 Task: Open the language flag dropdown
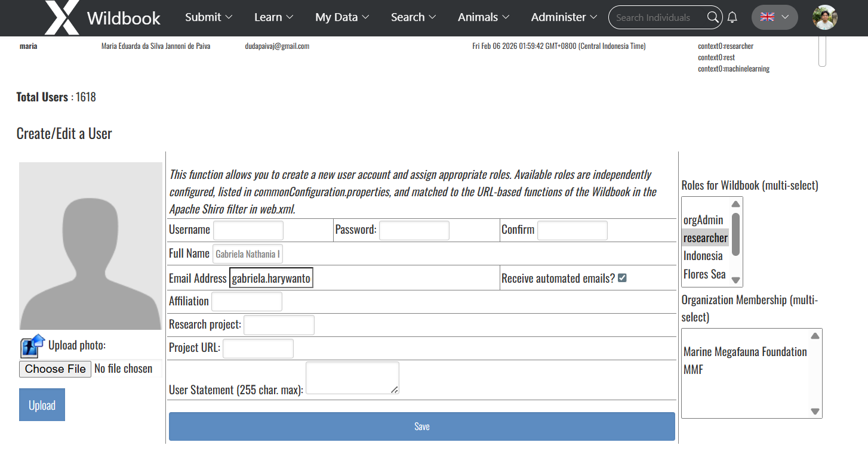pos(774,17)
